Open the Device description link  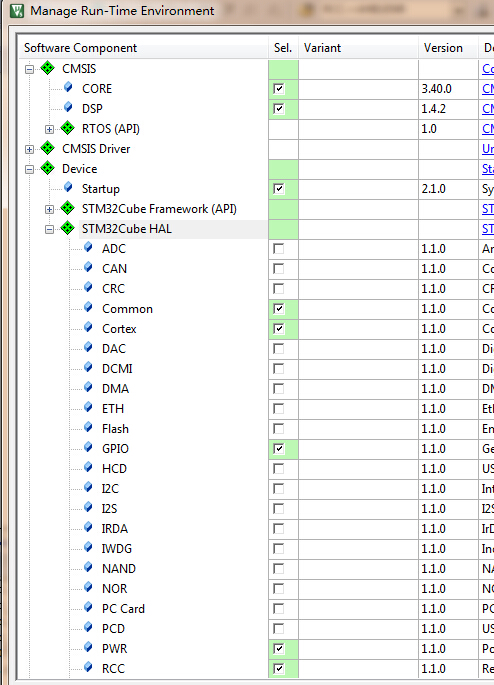tap(488, 169)
